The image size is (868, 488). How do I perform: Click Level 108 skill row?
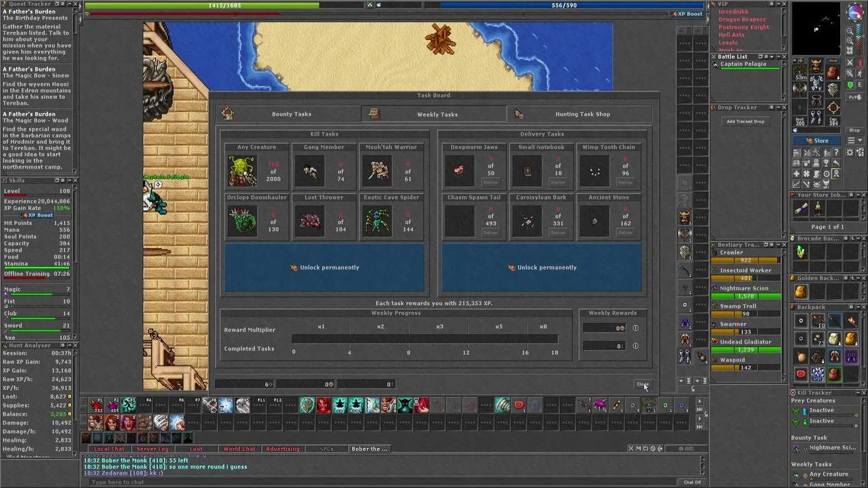click(x=37, y=191)
